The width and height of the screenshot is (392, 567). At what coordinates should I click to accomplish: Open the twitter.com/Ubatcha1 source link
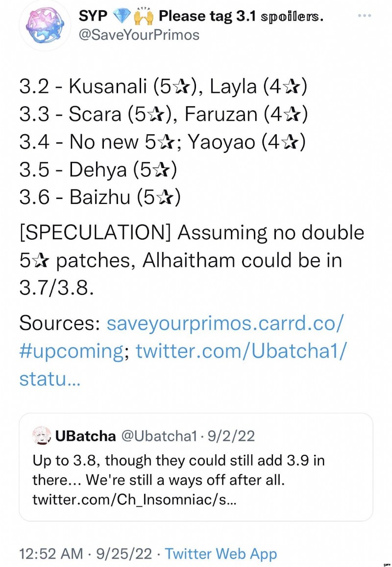pyautogui.click(x=241, y=350)
